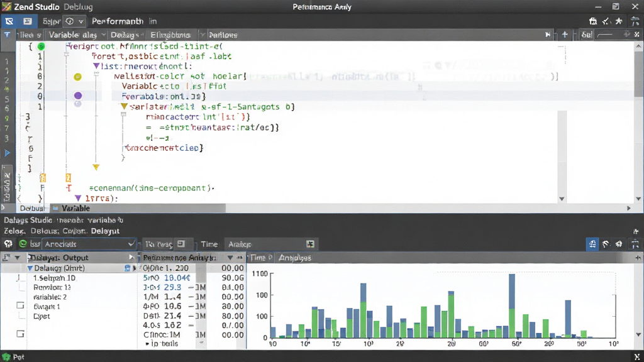
Task: Click the plus icon in the editor tab bar
Action: pos(565,35)
